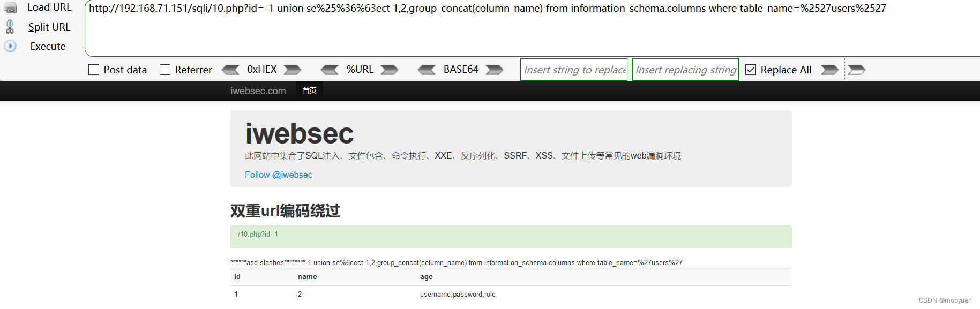Open the iwebsec.com brand link
The image size is (980, 309).
(258, 91)
